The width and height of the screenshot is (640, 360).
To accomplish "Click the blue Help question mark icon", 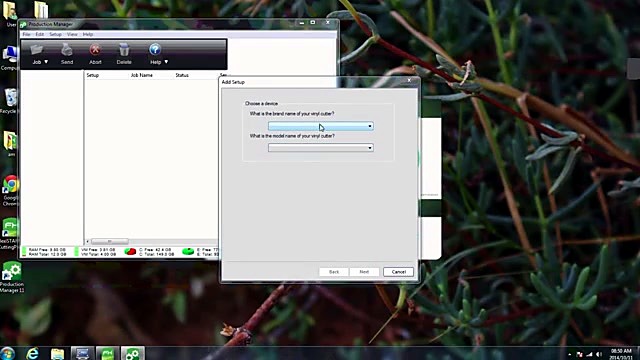I will (x=155, y=50).
